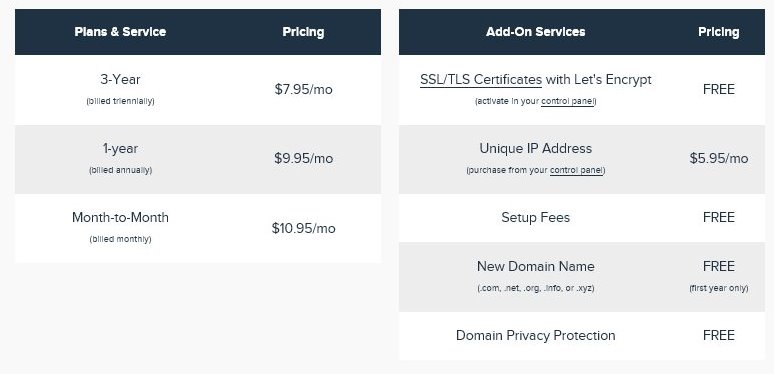Select the 3-Year plan label
This screenshot has width=774, height=374.
pyautogui.click(x=120, y=79)
